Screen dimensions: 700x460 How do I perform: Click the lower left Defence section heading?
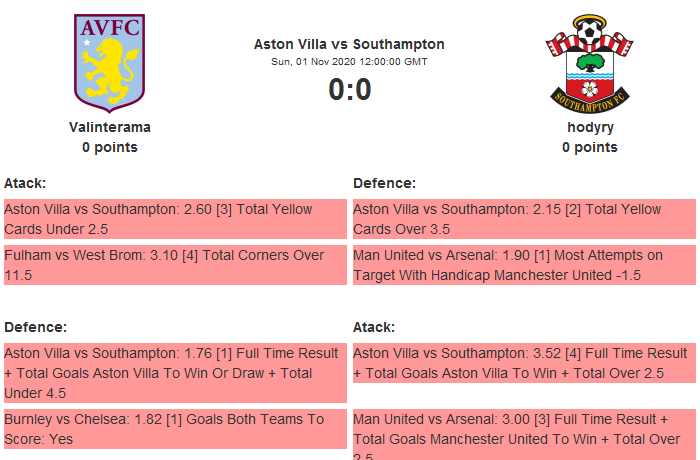tap(35, 327)
